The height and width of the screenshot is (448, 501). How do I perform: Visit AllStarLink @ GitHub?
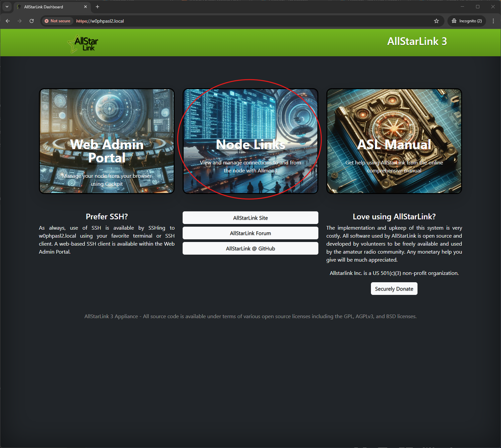tap(250, 248)
